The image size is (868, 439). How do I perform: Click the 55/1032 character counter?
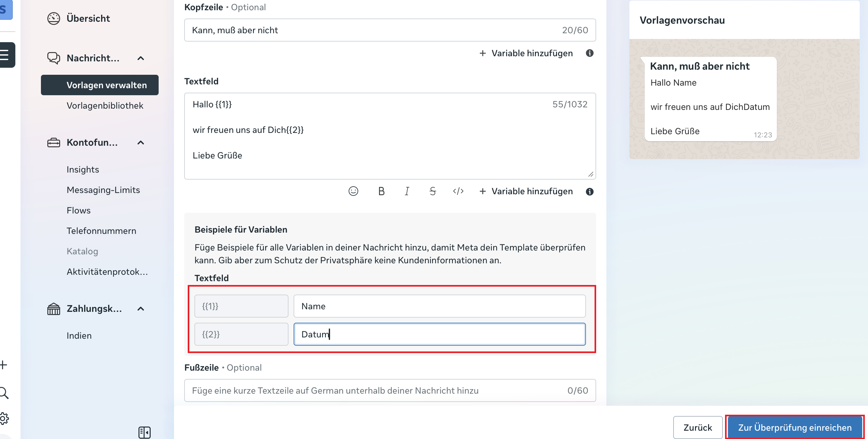570,104
